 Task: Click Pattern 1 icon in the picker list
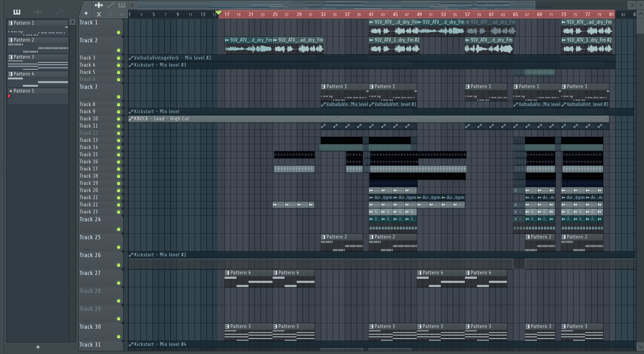point(10,23)
